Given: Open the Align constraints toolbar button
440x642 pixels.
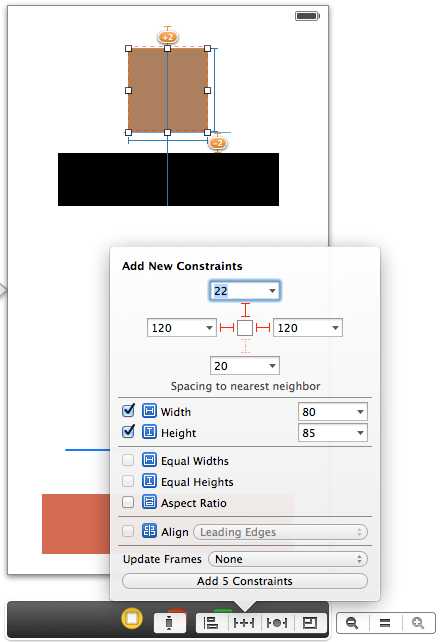Looking at the screenshot, I should coord(211,623).
